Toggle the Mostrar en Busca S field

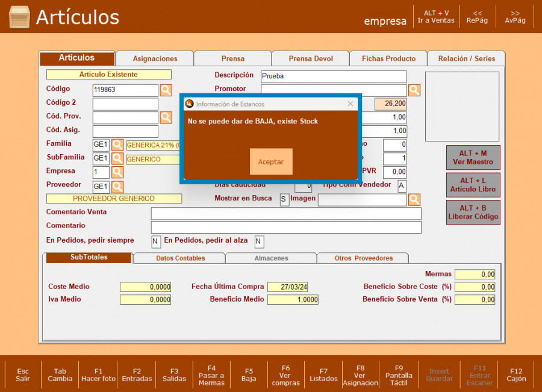pos(284,200)
